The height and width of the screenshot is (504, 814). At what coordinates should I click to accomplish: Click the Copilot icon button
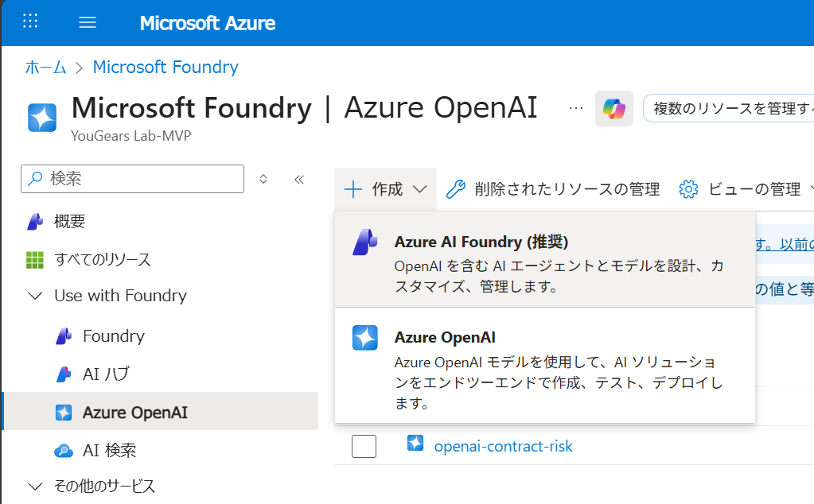point(613,108)
